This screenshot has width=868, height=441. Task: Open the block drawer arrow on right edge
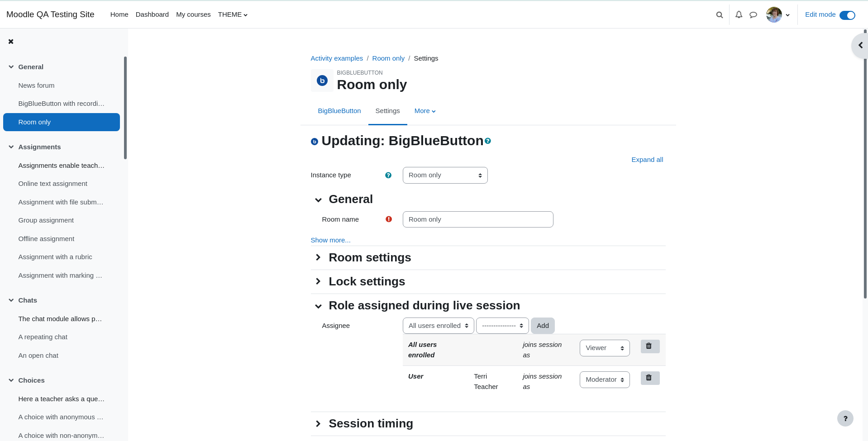tap(860, 45)
